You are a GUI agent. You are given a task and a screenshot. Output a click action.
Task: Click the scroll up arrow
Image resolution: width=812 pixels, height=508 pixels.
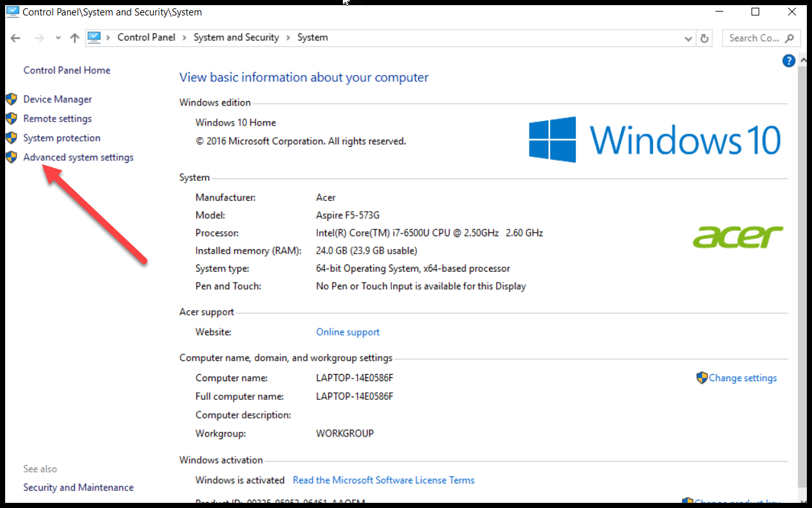(x=803, y=61)
